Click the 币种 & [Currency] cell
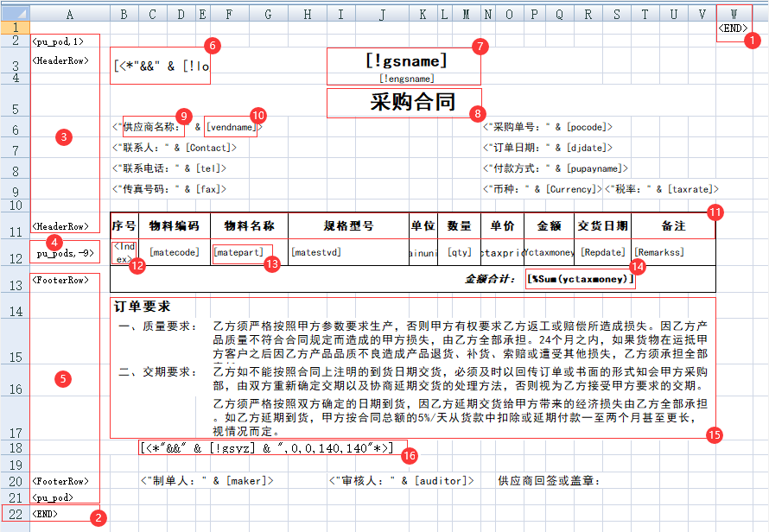Image resolution: width=769 pixels, height=532 pixels. click(542, 189)
